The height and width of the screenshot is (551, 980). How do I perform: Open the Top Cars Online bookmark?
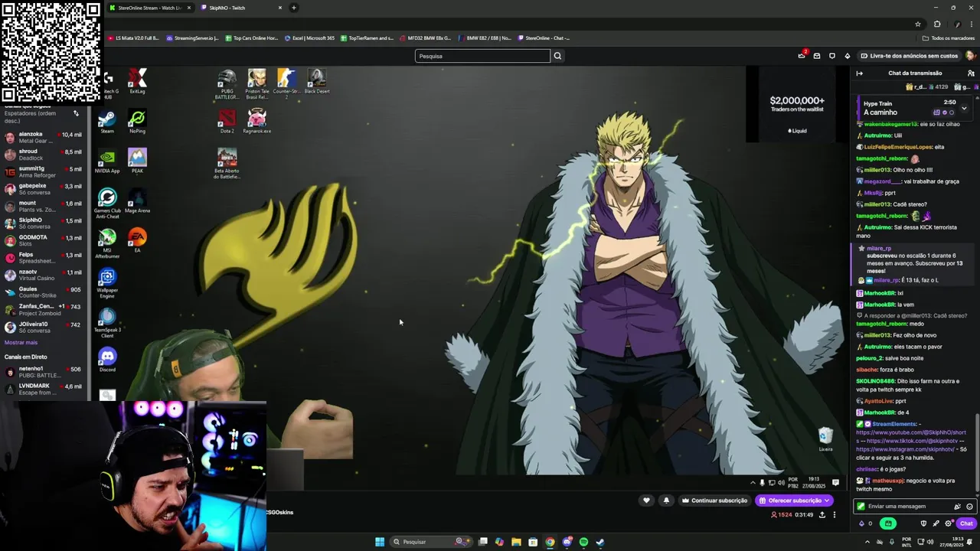[252, 38]
